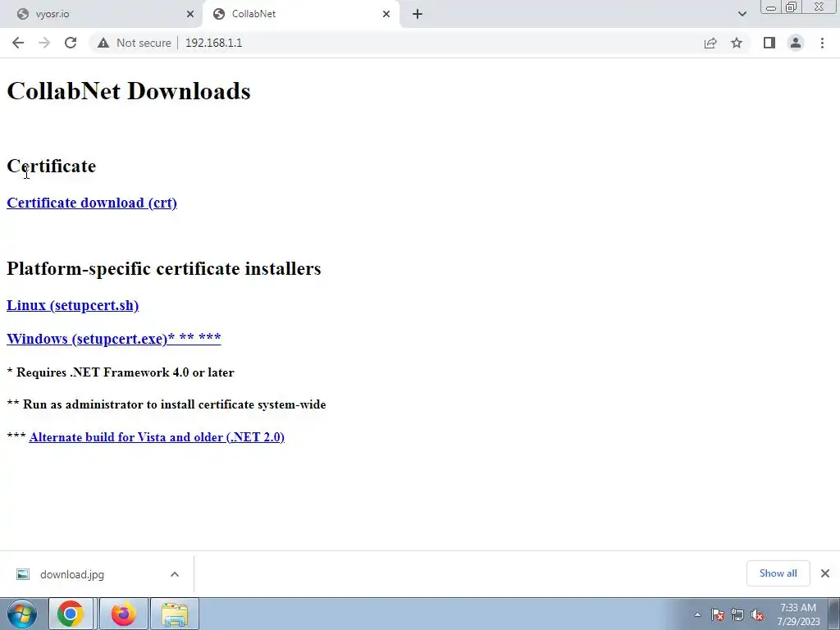This screenshot has height=630, width=840.
Task: Launch Firefox from the taskbar
Action: 123,614
